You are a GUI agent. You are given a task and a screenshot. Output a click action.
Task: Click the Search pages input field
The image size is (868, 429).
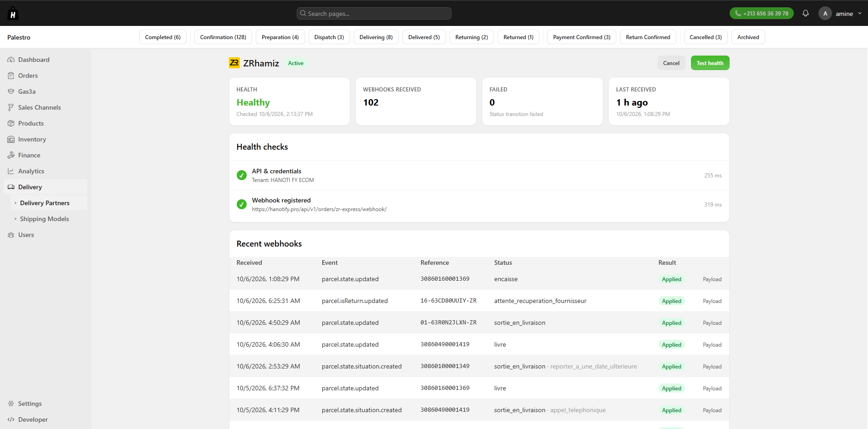(374, 14)
